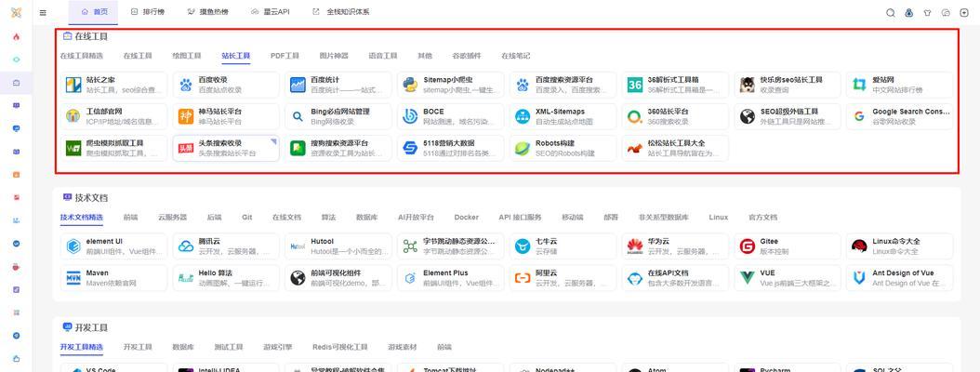Open the 阿里云 card
The image size is (980, 372).
coord(563,277)
